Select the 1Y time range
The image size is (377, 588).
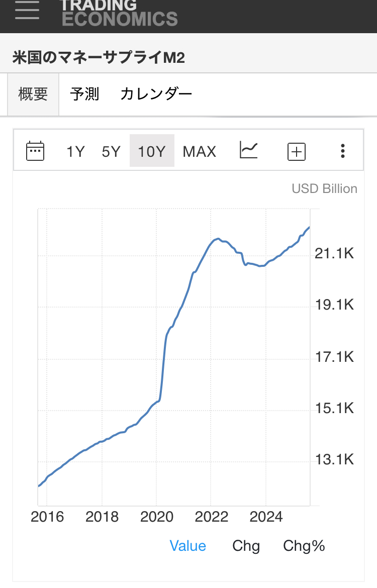pyautogui.click(x=76, y=151)
